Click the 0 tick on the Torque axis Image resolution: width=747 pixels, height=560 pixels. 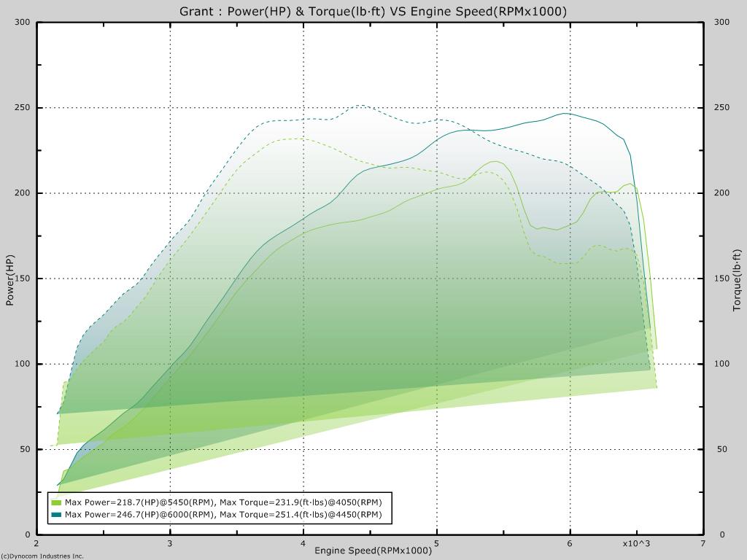[x=718, y=534]
